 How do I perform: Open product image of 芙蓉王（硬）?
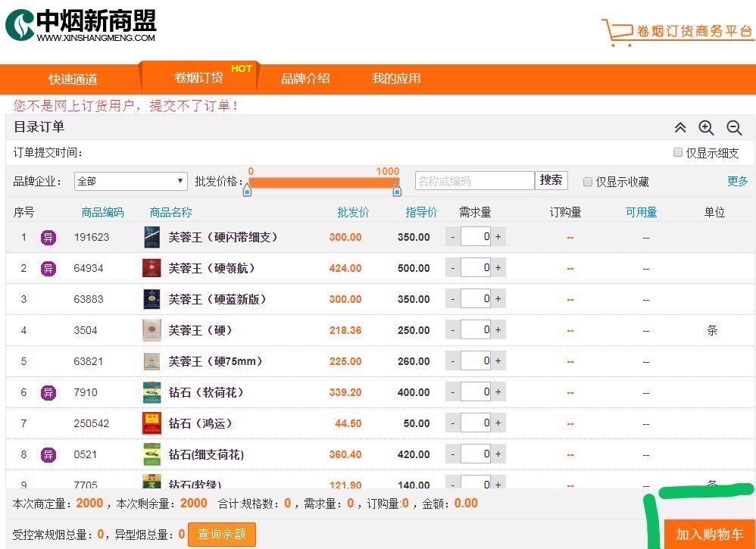152,330
